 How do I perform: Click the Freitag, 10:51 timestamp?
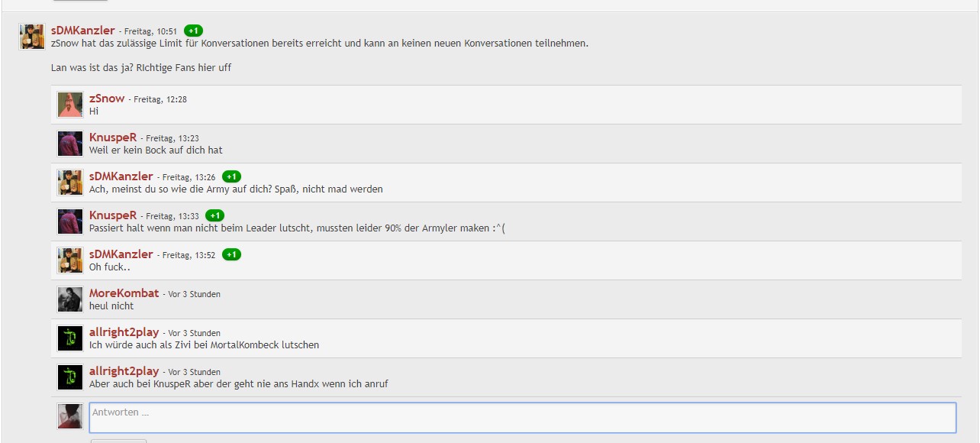coord(151,32)
